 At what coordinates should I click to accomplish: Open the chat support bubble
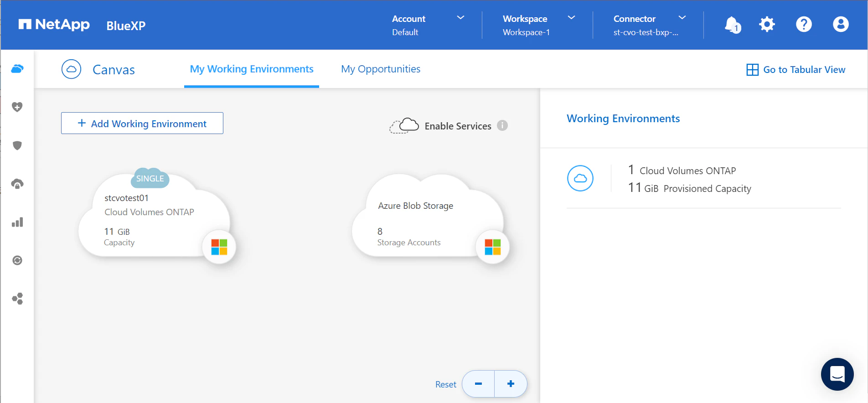837,374
